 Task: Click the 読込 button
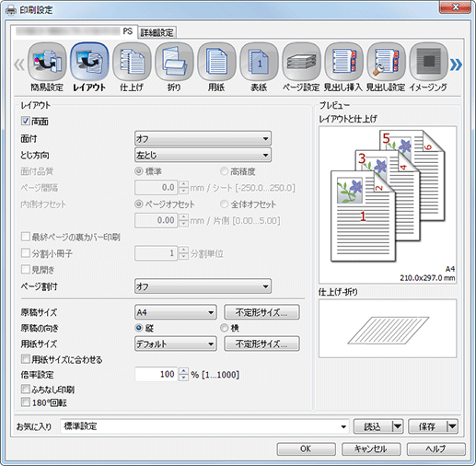[x=373, y=426]
